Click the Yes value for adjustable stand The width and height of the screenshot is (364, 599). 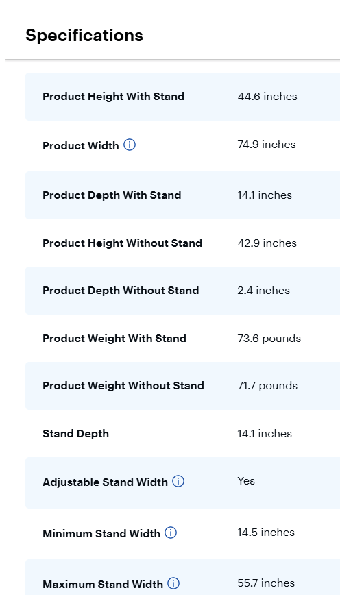coord(246,481)
